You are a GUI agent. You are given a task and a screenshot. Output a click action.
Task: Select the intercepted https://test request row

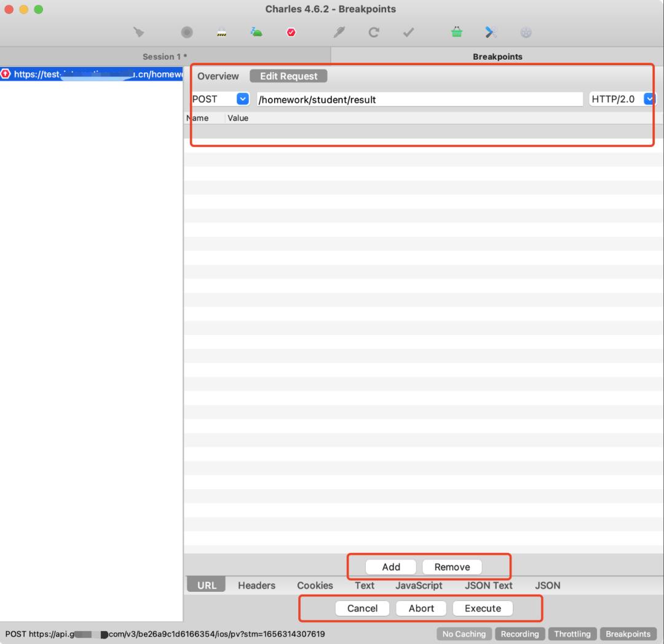[92, 74]
